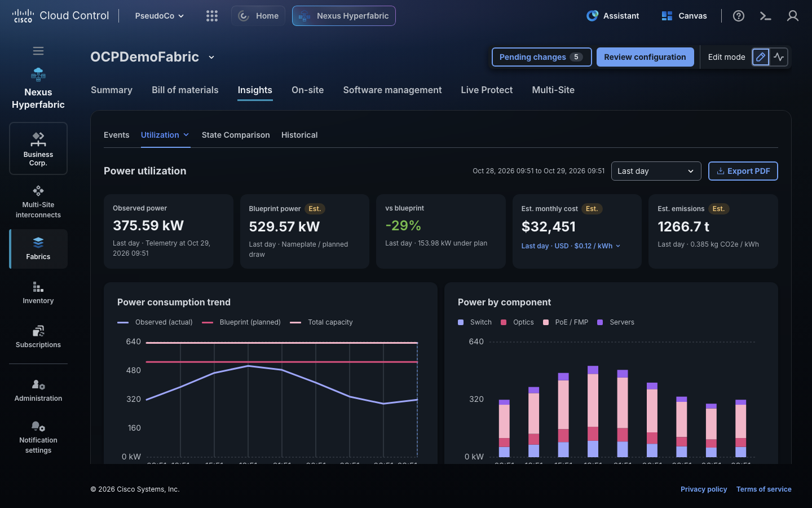Switch to the Bill of materials tab

click(185, 90)
